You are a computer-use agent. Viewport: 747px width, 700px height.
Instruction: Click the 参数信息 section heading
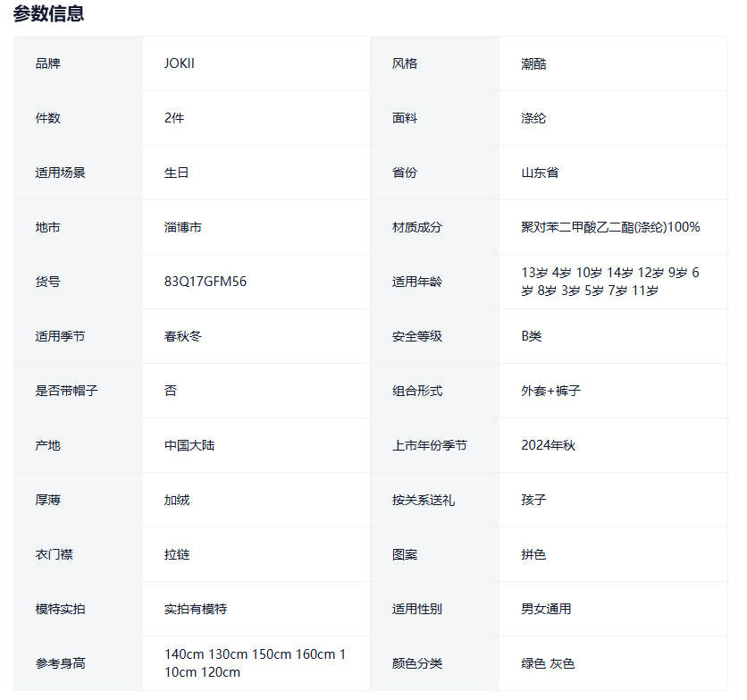coord(48,13)
